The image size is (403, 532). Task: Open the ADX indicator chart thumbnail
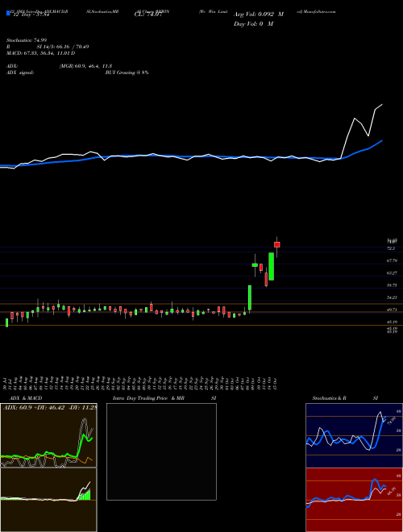tap(48, 435)
